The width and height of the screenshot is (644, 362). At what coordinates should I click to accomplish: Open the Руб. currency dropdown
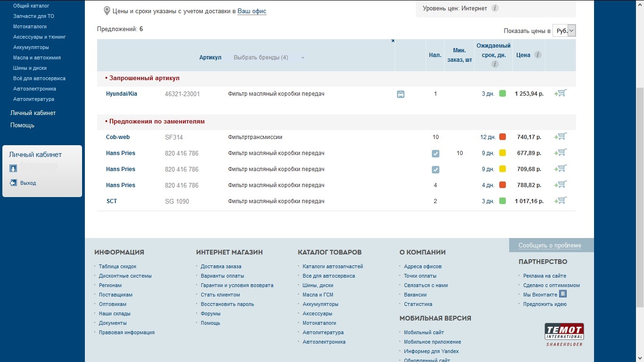[x=564, y=31]
